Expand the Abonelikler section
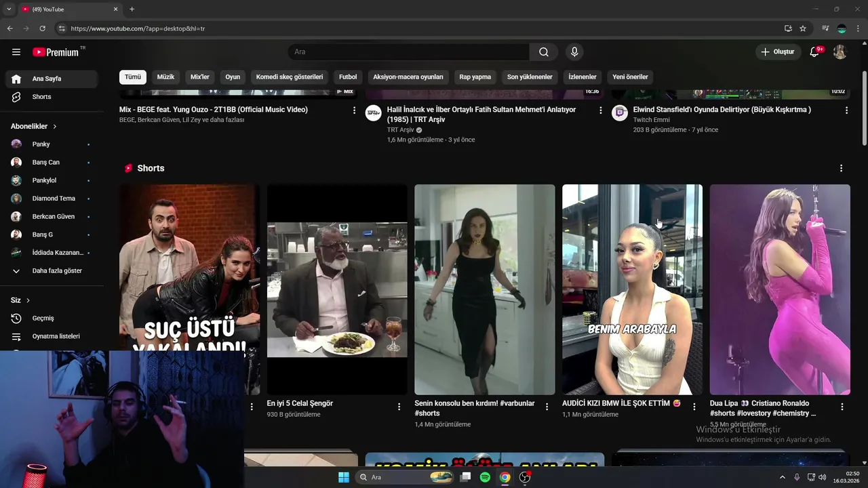Image resolution: width=868 pixels, height=488 pixels. point(34,126)
